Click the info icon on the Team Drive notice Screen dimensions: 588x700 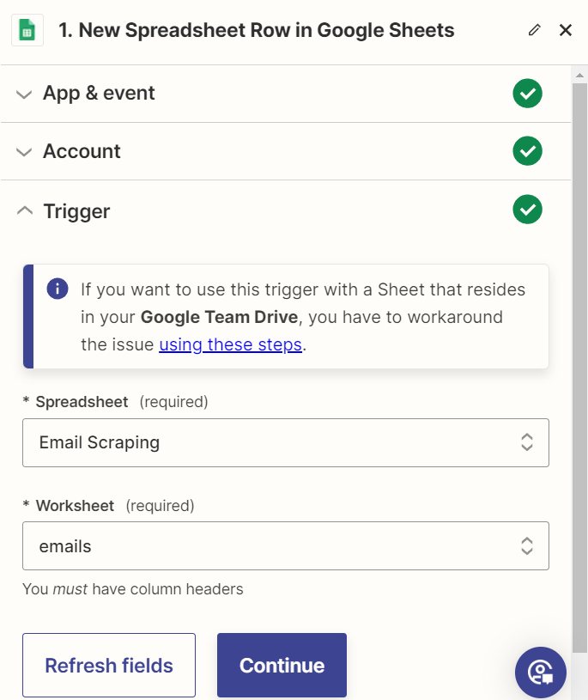[57, 289]
